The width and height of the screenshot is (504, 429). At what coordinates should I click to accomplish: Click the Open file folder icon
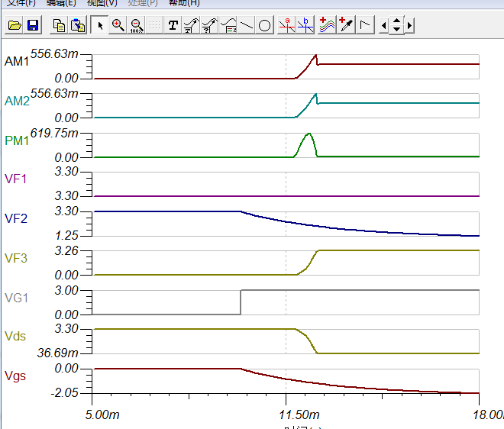pos(14,26)
